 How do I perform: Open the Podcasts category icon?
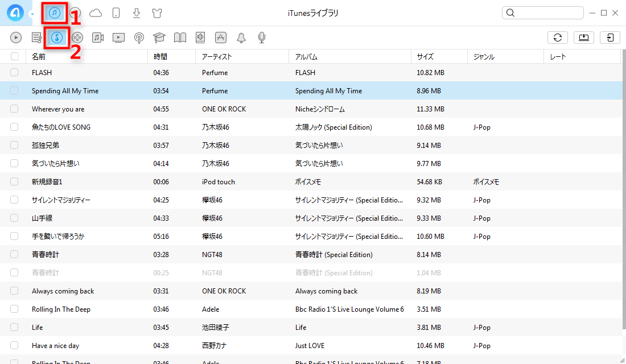coord(139,38)
